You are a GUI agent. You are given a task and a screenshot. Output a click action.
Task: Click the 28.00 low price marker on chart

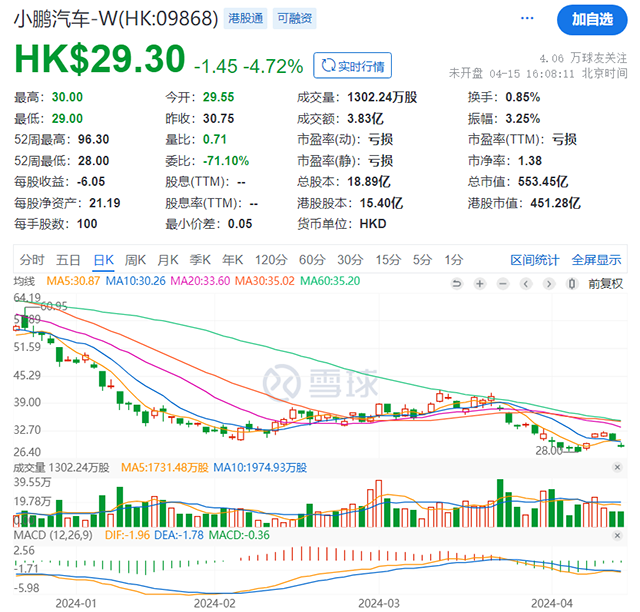point(549,451)
